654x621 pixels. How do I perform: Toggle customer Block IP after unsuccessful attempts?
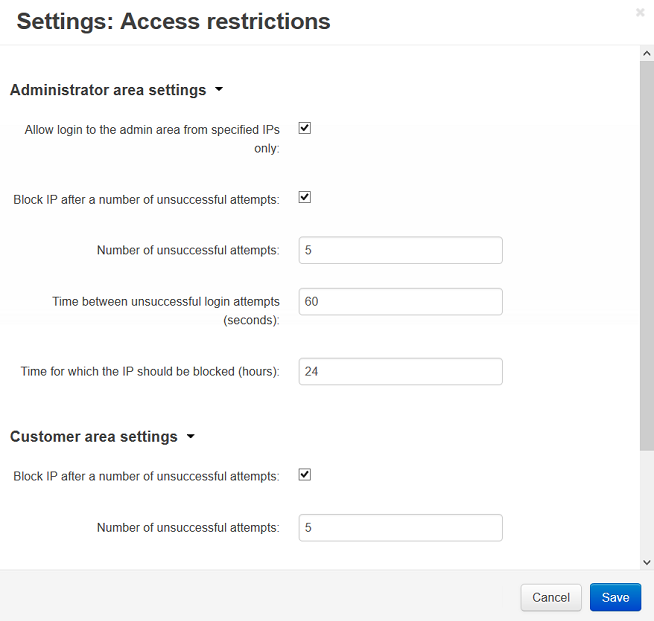[305, 475]
